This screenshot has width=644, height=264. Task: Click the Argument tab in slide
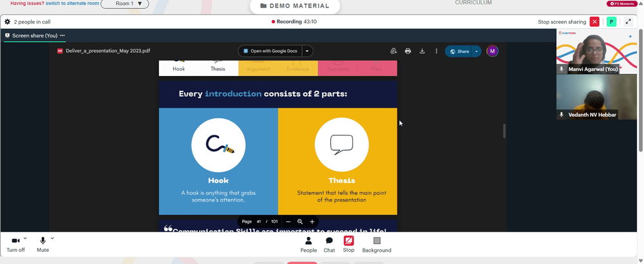tap(258, 68)
